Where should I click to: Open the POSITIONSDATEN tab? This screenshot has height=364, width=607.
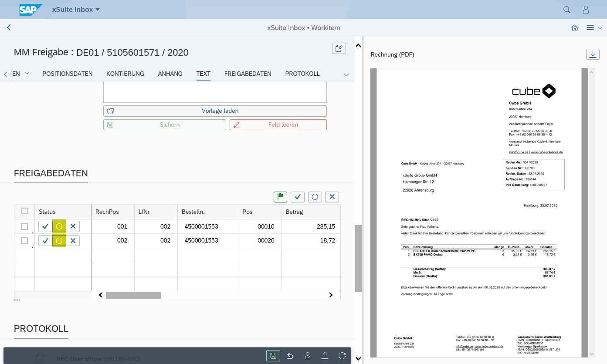(x=68, y=74)
